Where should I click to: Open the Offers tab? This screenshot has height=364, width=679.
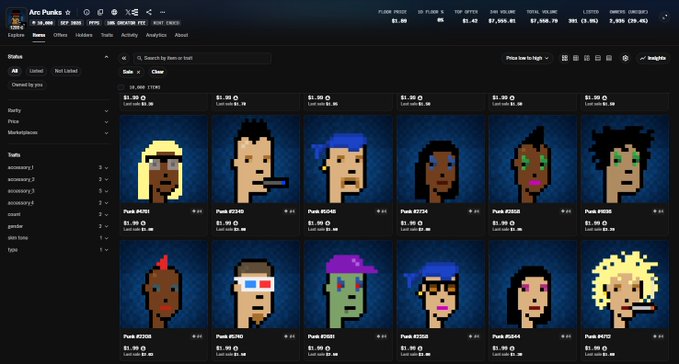(x=60, y=35)
